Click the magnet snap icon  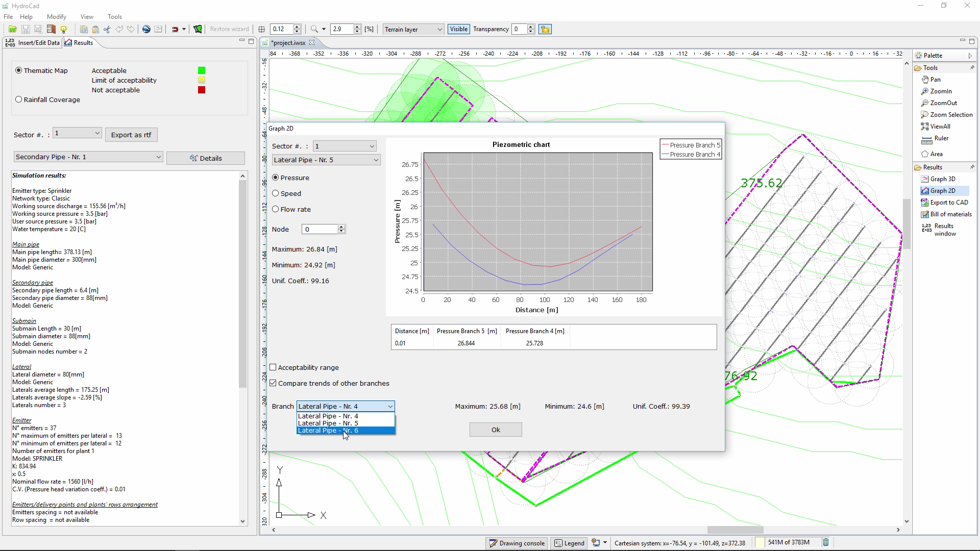tap(175, 29)
